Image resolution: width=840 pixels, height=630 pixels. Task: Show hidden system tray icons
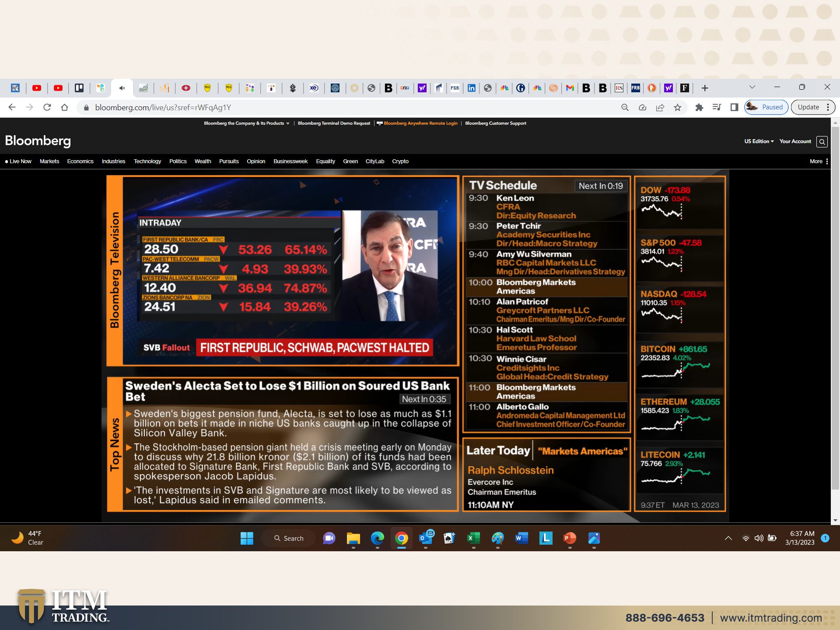[x=728, y=538]
